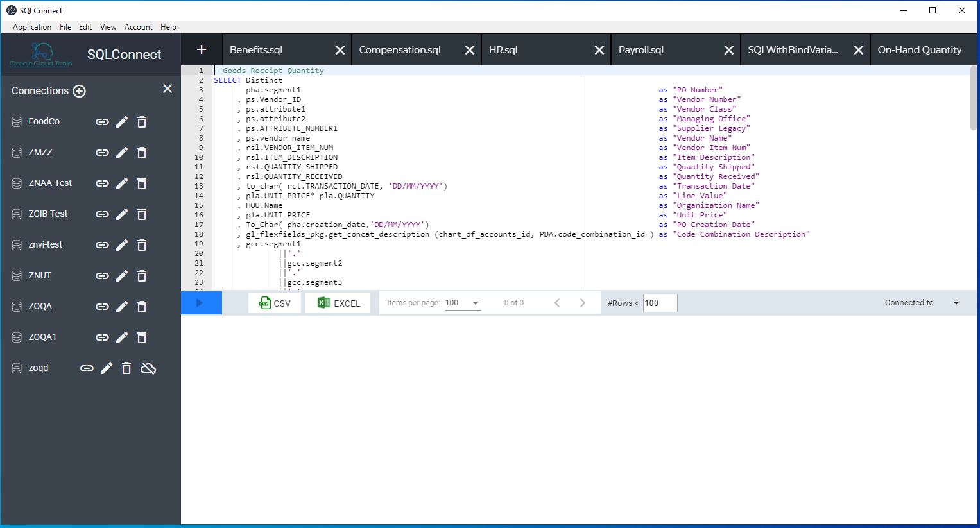
Task: Close the Benefits.sql tab
Action: point(340,50)
